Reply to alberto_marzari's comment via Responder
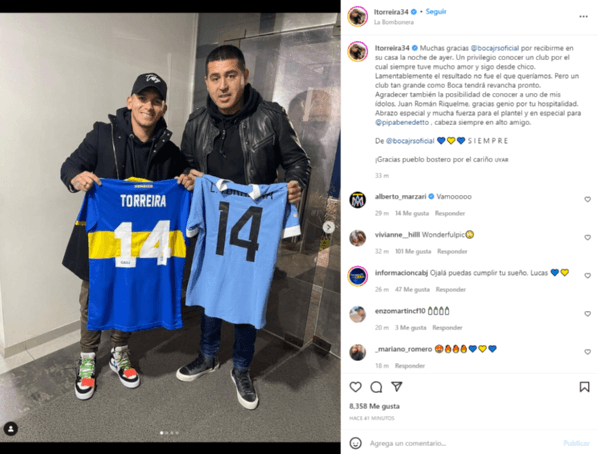This screenshot has height=454, width=598. pos(450,213)
